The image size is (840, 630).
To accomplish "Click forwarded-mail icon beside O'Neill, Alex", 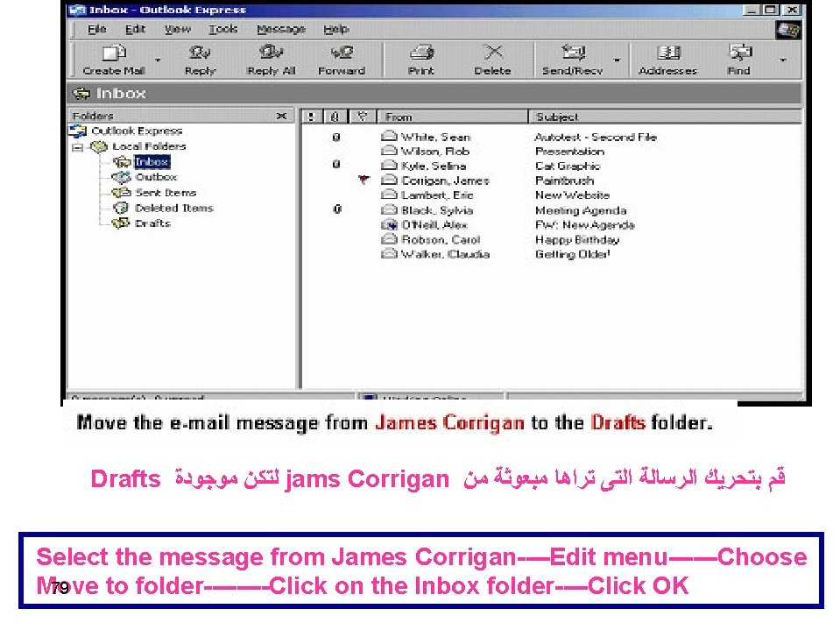I will (x=388, y=224).
